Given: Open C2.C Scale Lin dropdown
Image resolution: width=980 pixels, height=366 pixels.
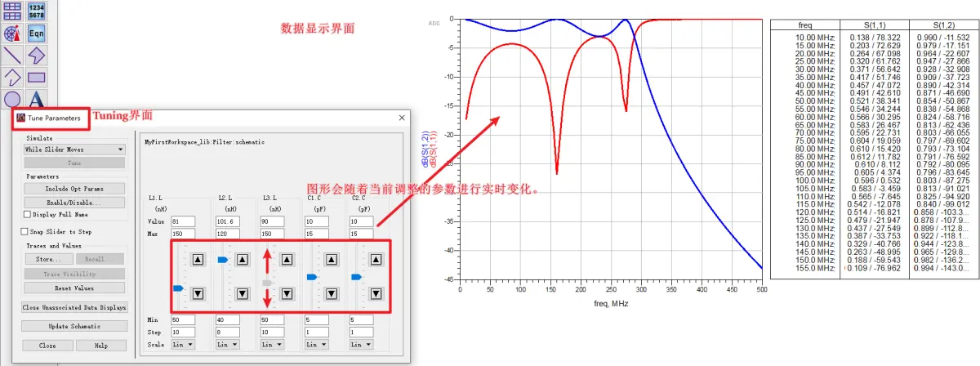Looking at the screenshot, I should pos(359,345).
